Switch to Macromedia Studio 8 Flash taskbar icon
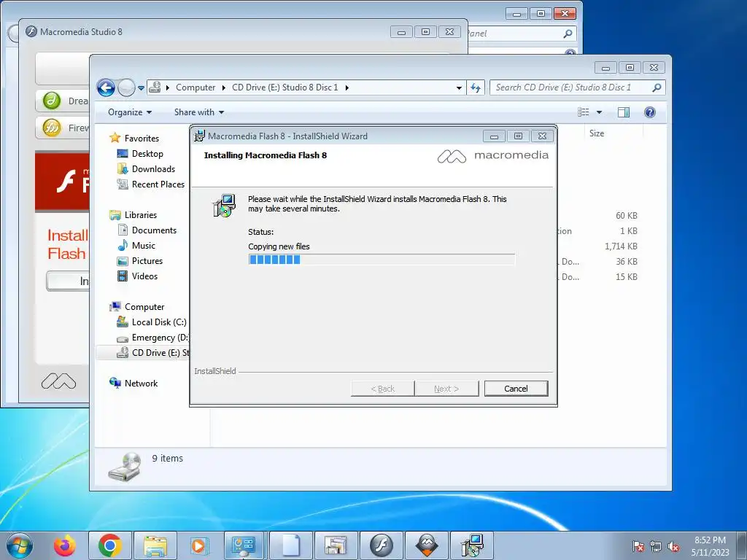 (x=381, y=545)
